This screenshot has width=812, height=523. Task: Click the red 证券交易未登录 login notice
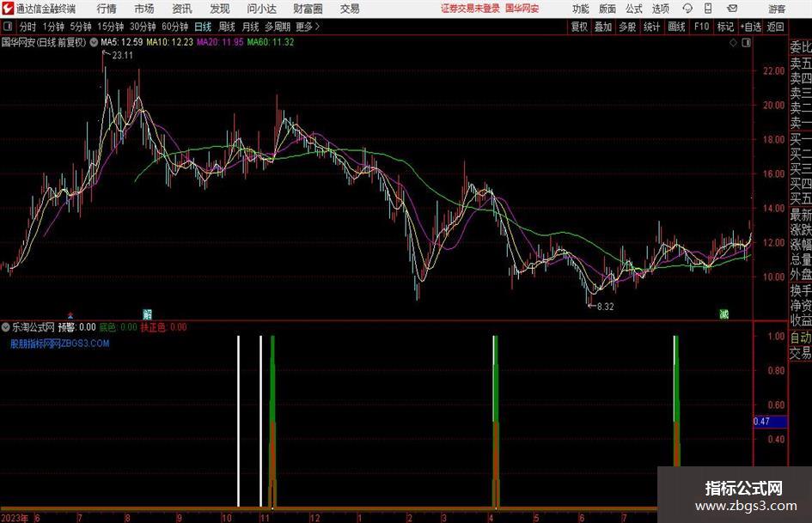(x=470, y=9)
